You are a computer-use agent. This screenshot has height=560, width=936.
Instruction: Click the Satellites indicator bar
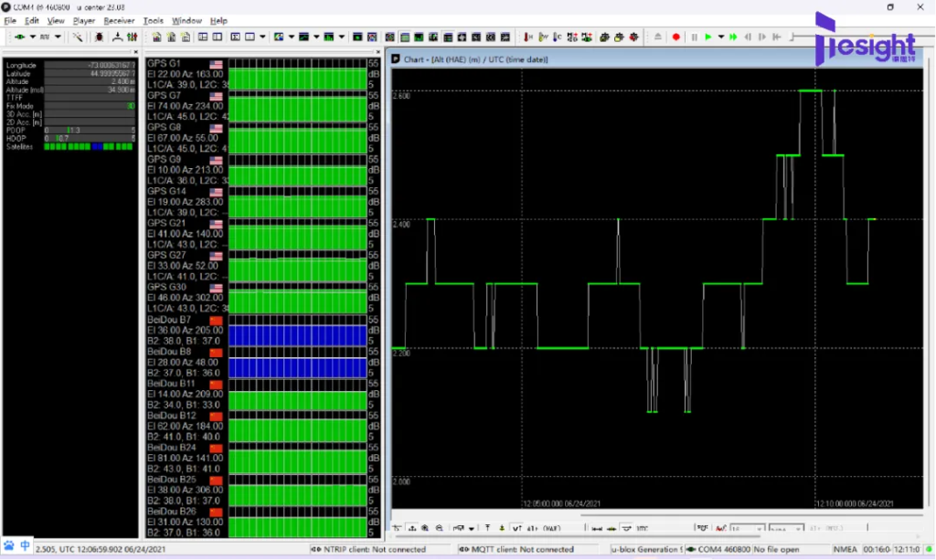89,146
